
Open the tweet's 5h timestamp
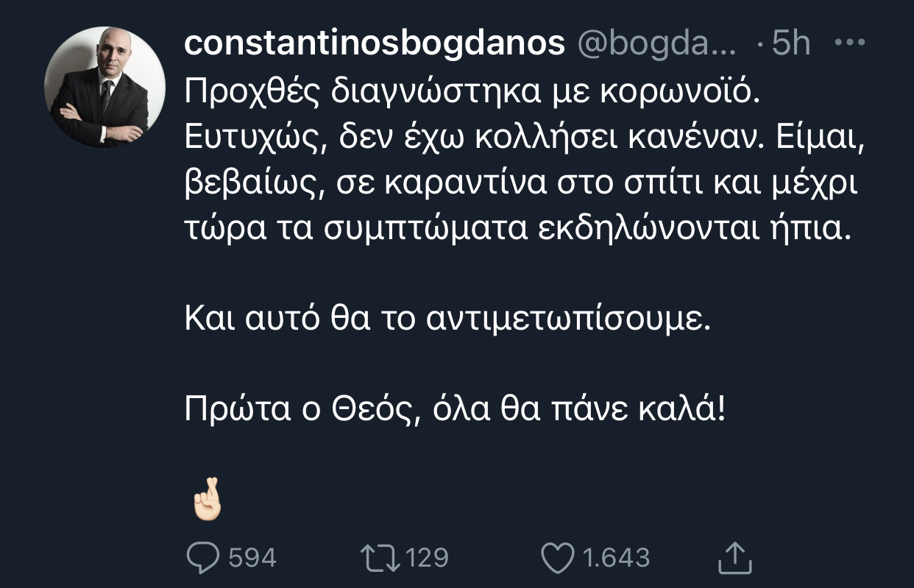pos(790,44)
